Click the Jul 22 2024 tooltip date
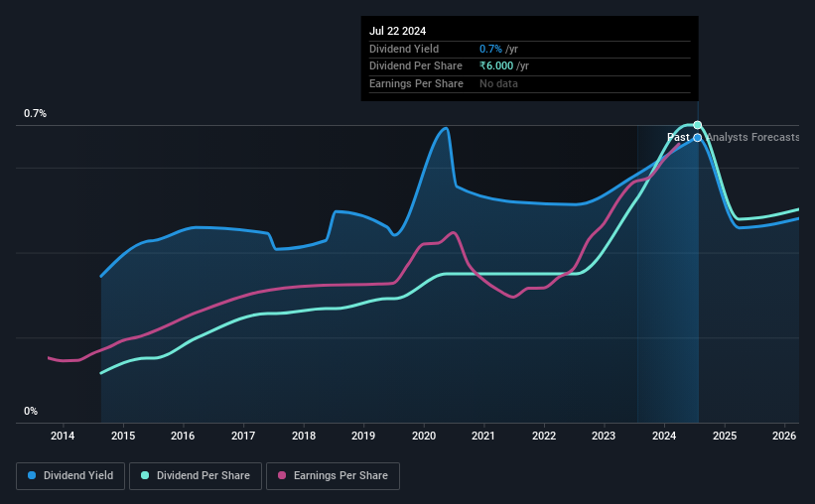815x504 pixels. [398, 31]
